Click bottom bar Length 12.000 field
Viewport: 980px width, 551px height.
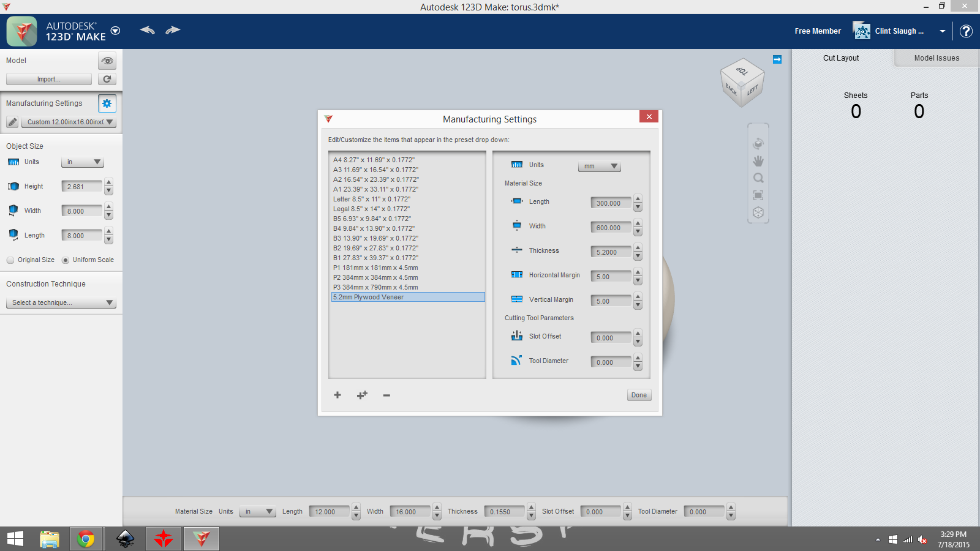tap(330, 512)
